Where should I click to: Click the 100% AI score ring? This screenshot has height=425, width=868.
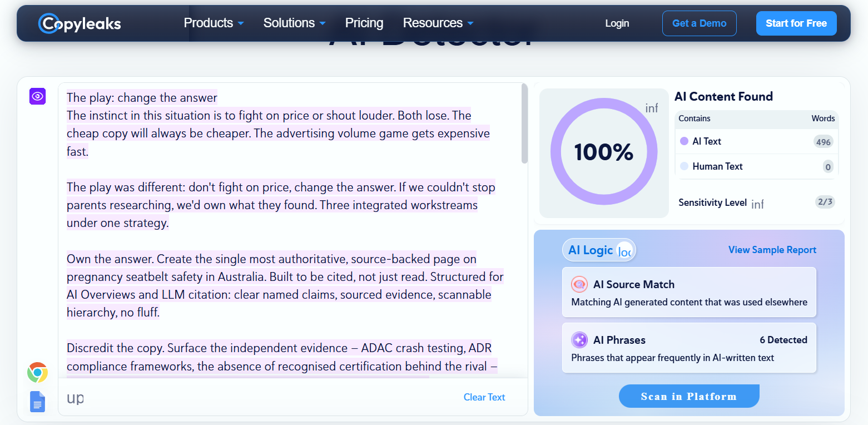(604, 152)
